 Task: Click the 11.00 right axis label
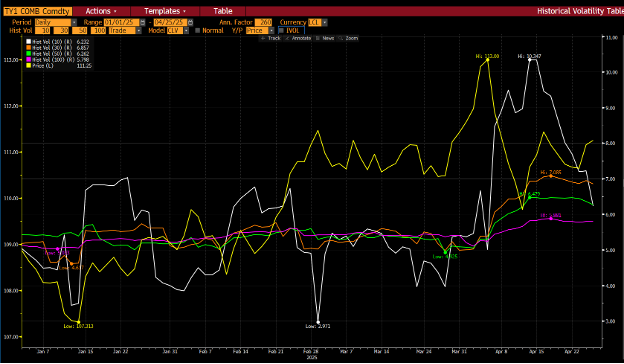pyautogui.click(x=611, y=37)
